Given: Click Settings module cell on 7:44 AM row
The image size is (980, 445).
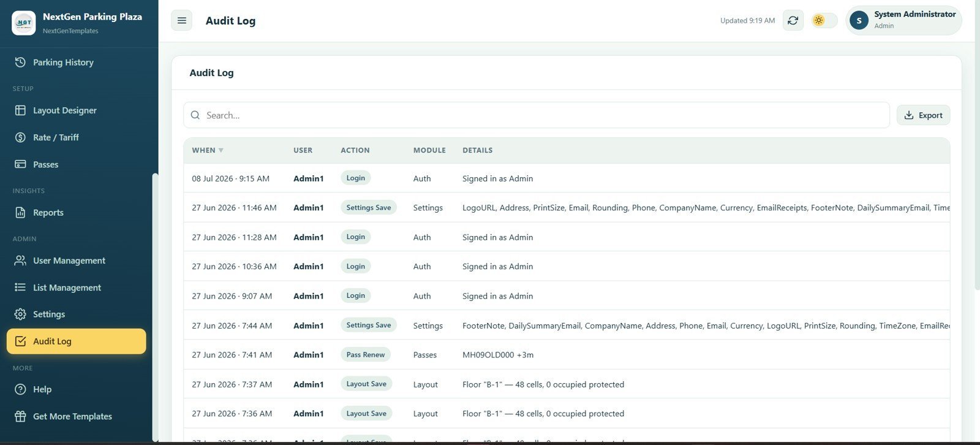Looking at the screenshot, I should pos(428,325).
